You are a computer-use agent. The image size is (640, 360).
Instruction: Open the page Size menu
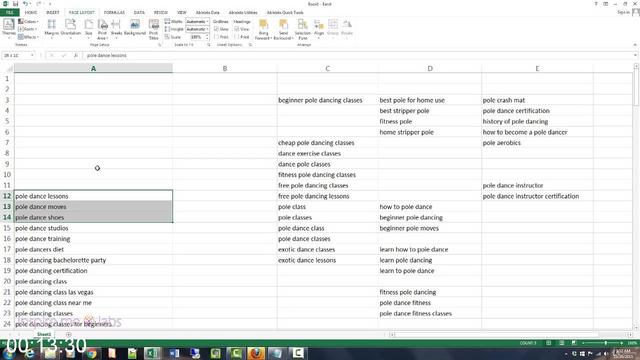click(x=89, y=28)
